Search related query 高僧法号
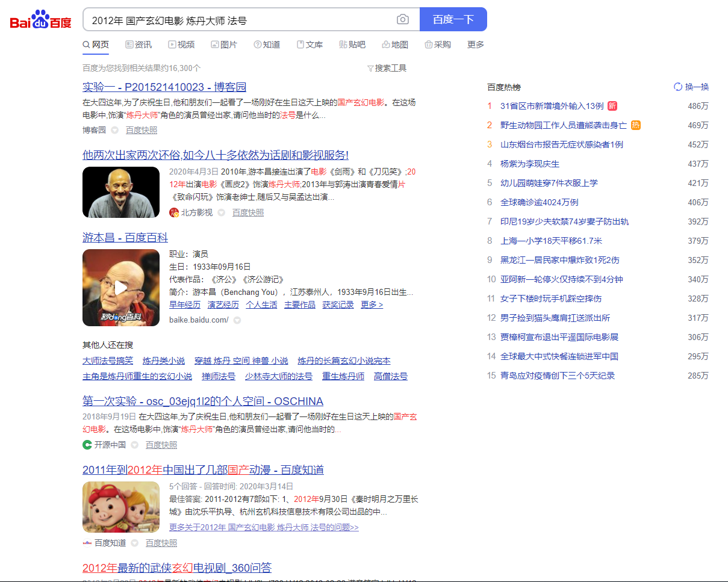Viewport: 728px width, 582px height. pyautogui.click(x=391, y=376)
